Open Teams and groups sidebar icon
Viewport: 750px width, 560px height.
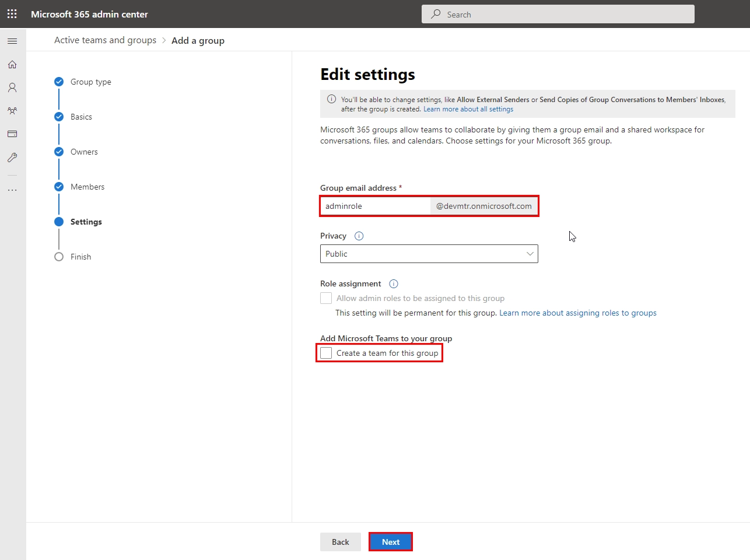click(12, 111)
